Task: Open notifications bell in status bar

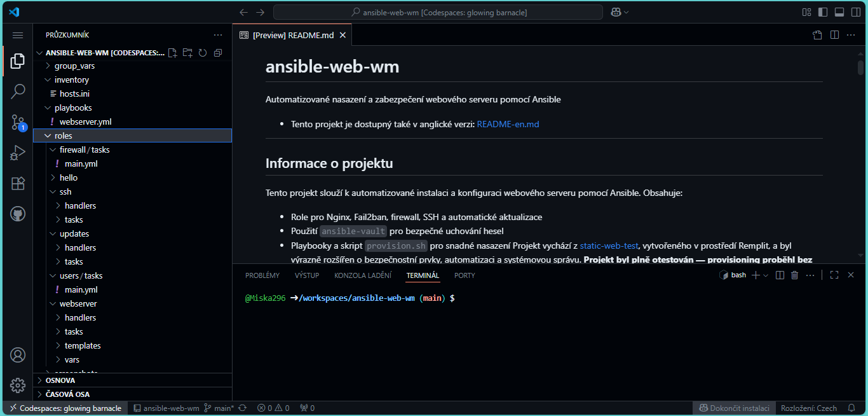Action: pyautogui.click(x=851, y=408)
